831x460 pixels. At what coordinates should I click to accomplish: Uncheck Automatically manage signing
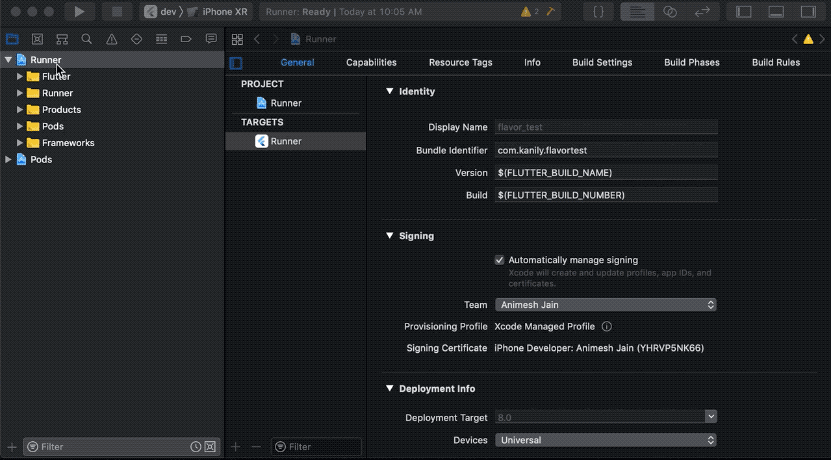(499, 260)
